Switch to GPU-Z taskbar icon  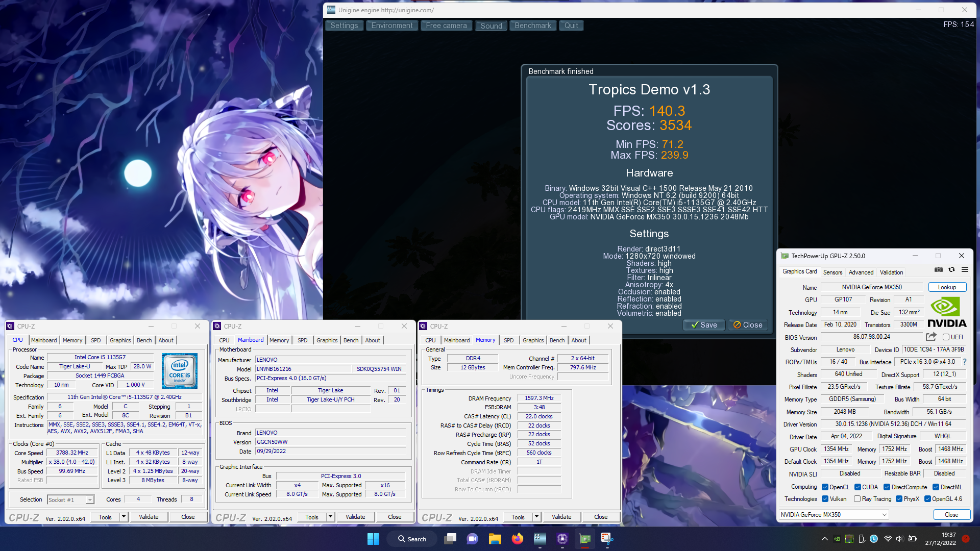[x=584, y=539]
